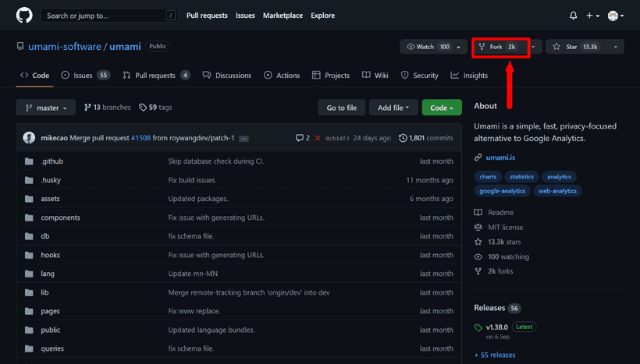Image resolution: width=640 pixels, height=364 pixels.
Task: Expand the green Code dropdown
Action: [442, 108]
